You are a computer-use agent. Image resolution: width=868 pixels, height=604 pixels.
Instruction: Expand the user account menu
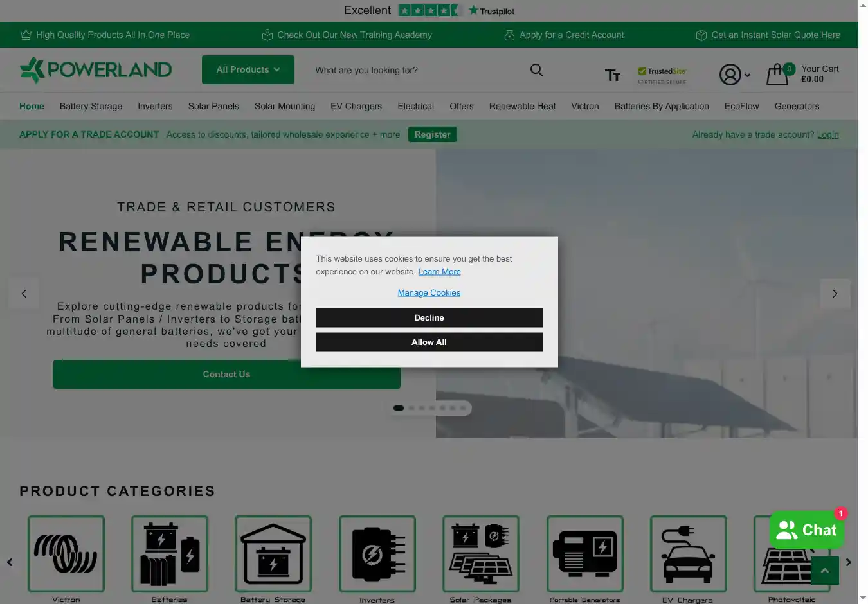pyautogui.click(x=734, y=75)
